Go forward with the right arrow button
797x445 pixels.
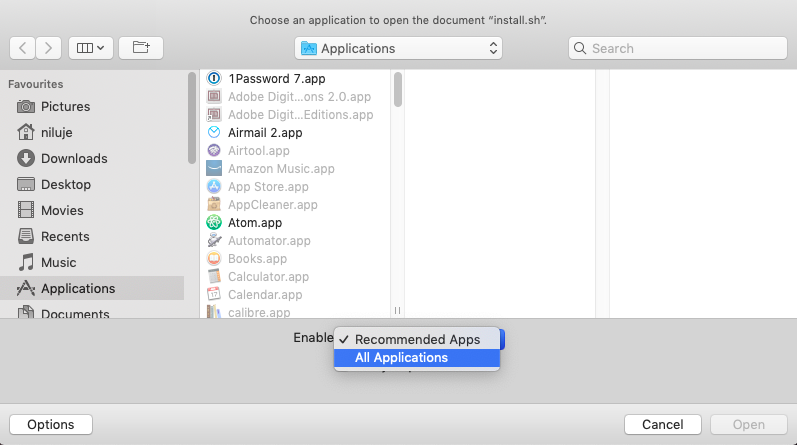(48, 48)
